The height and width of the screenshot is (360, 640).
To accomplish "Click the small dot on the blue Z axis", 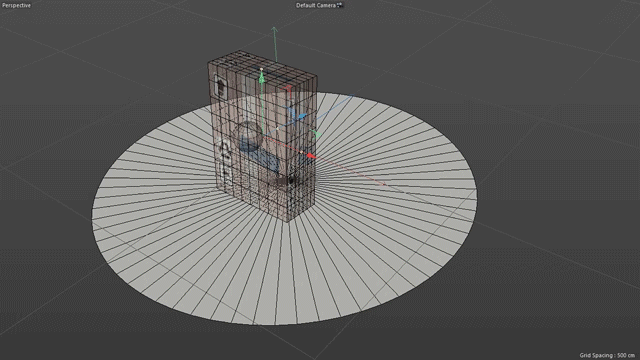I will [x=277, y=129].
